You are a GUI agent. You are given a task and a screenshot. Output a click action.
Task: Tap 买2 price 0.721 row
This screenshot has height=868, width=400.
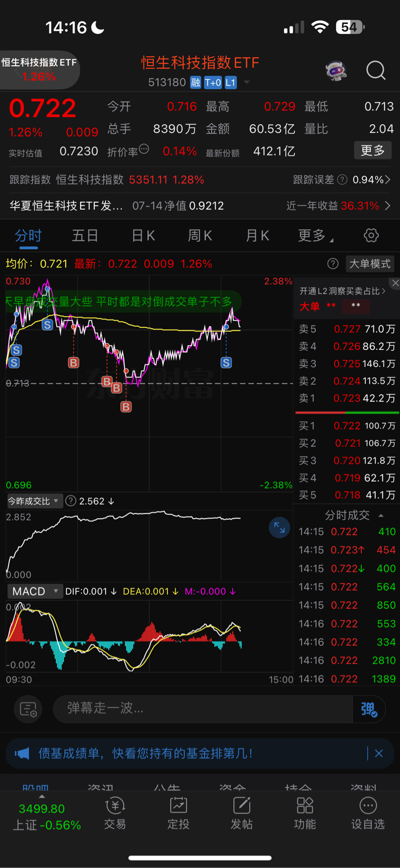pyautogui.click(x=347, y=443)
